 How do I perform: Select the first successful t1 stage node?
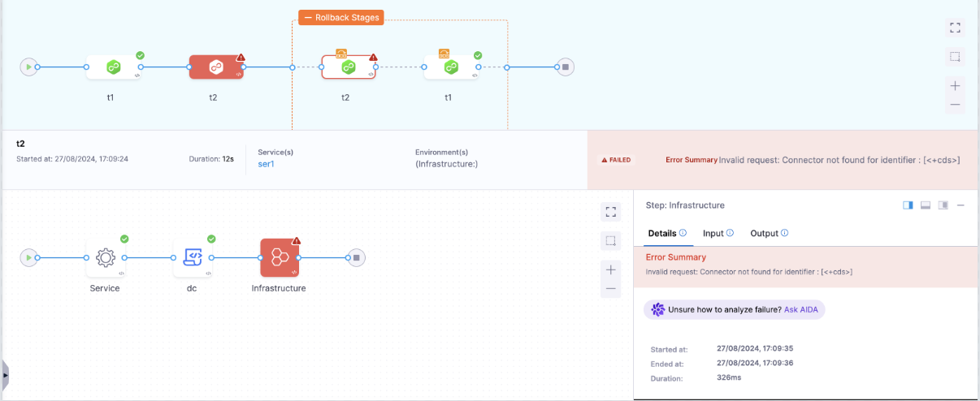click(x=113, y=67)
